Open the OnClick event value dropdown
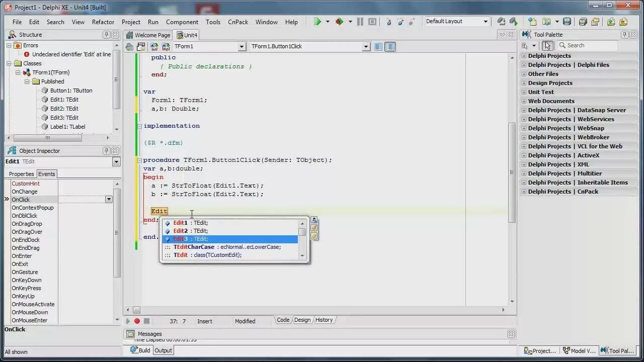 point(108,200)
